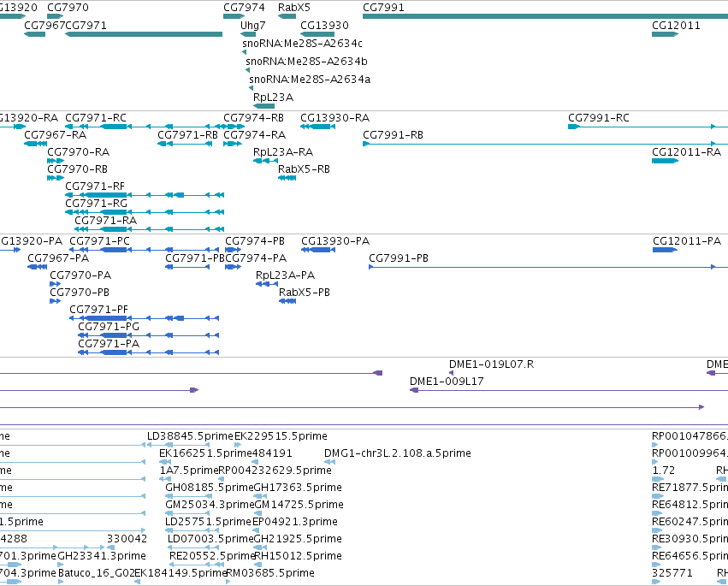The height and width of the screenshot is (586, 728).
Task: Select the CG7967 gene label
Action: [44, 25]
